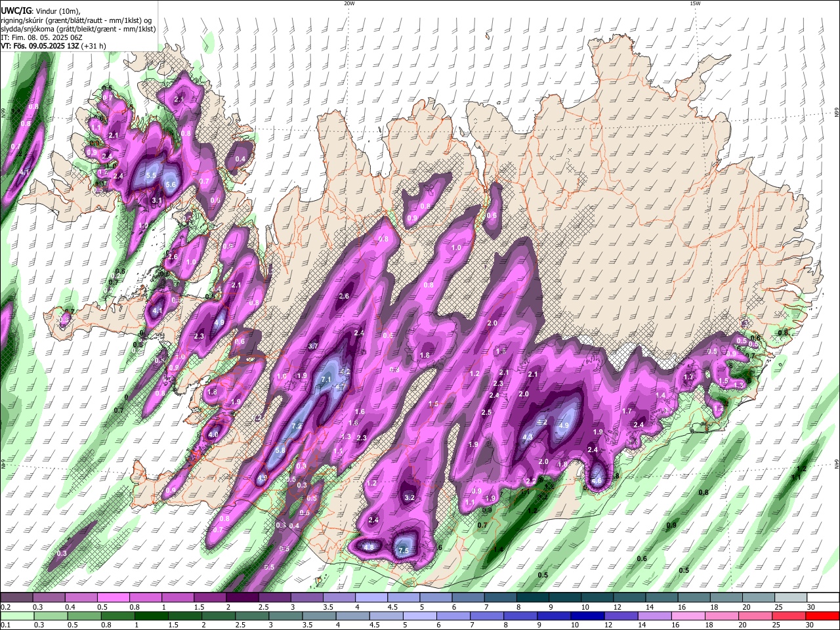Select the upper legend swatch labeled 0.5

click(x=113, y=598)
